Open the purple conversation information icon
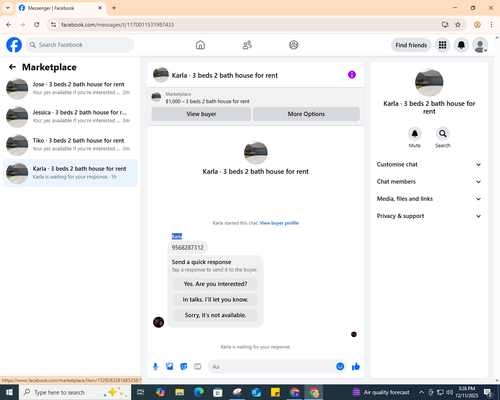Screen dimensions: 500x400 click(352, 75)
